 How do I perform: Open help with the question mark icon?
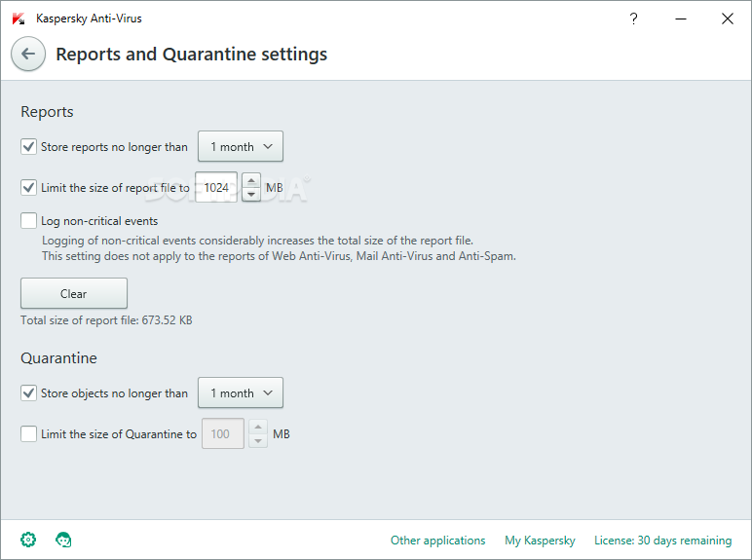tap(633, 19)
